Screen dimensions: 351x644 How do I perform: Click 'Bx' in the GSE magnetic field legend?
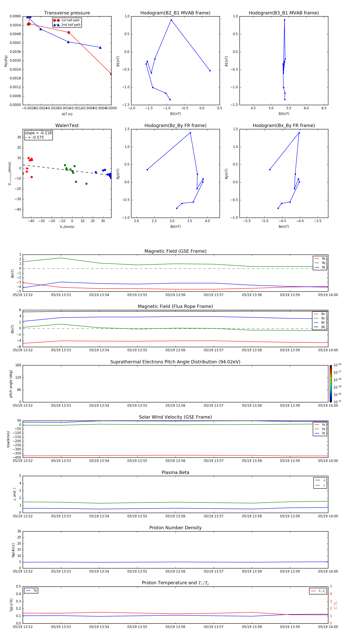tap(324, 259)
